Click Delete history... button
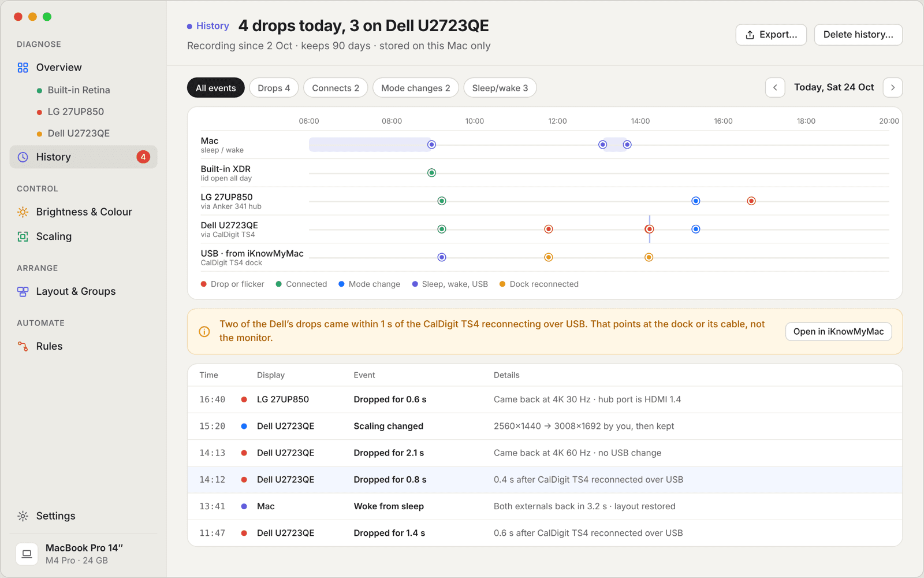The width and height of the screenshot is (924, 578). point(858,35)
